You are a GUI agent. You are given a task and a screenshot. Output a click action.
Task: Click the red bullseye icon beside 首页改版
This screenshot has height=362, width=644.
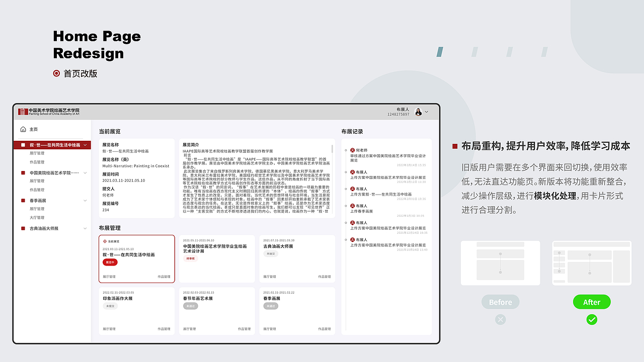tap(57, 73)
